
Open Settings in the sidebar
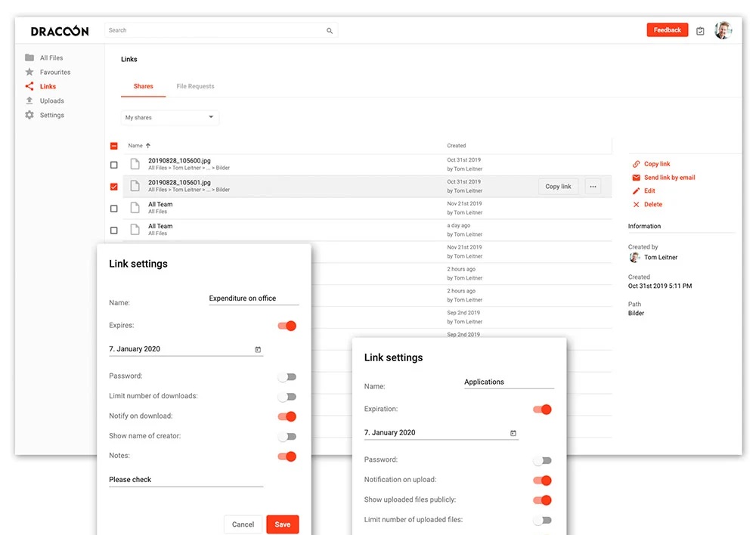(x=51, y=116)
